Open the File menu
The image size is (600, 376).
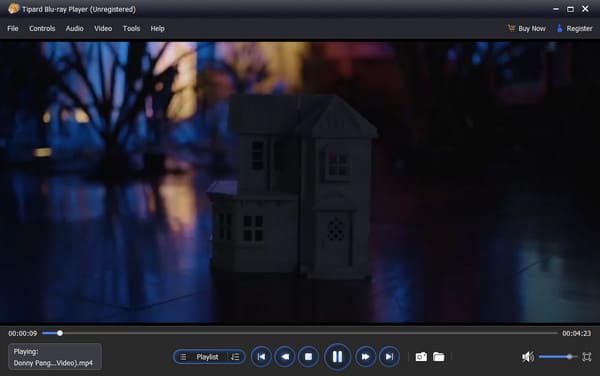pyautogui.click(x=13, y=28)
